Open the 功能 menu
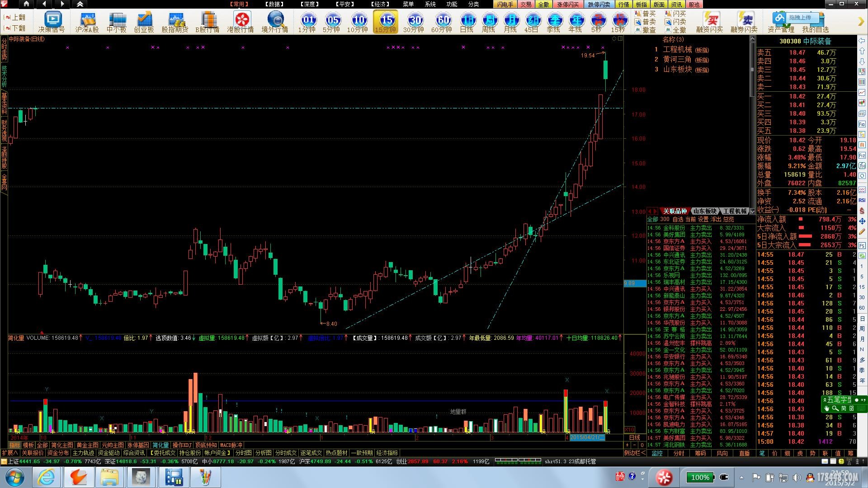The image size is (868, 488). coord(452,4)
